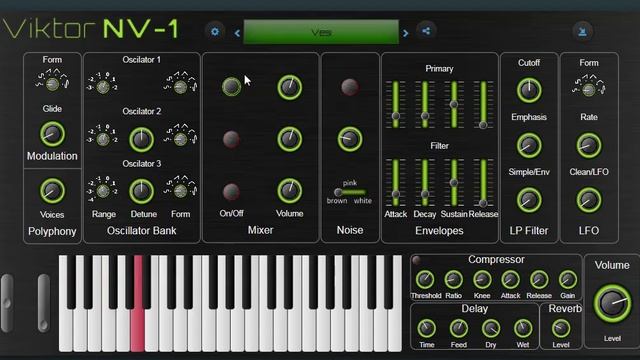Click the Delay Wet knob
Image resolution: width=640 pixels, height=360 pixels.
point(523,328)
